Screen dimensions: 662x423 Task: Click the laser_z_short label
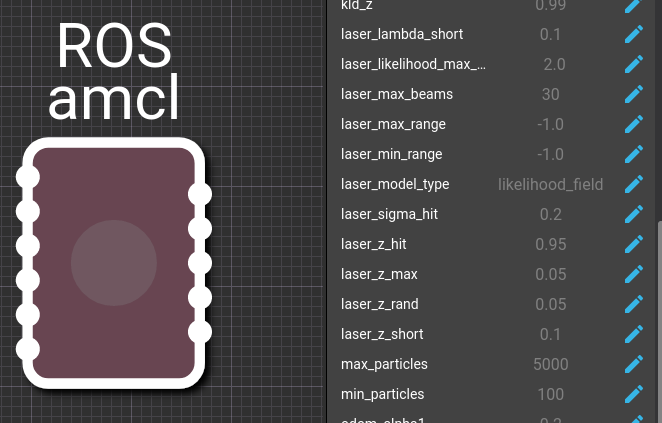382,334
